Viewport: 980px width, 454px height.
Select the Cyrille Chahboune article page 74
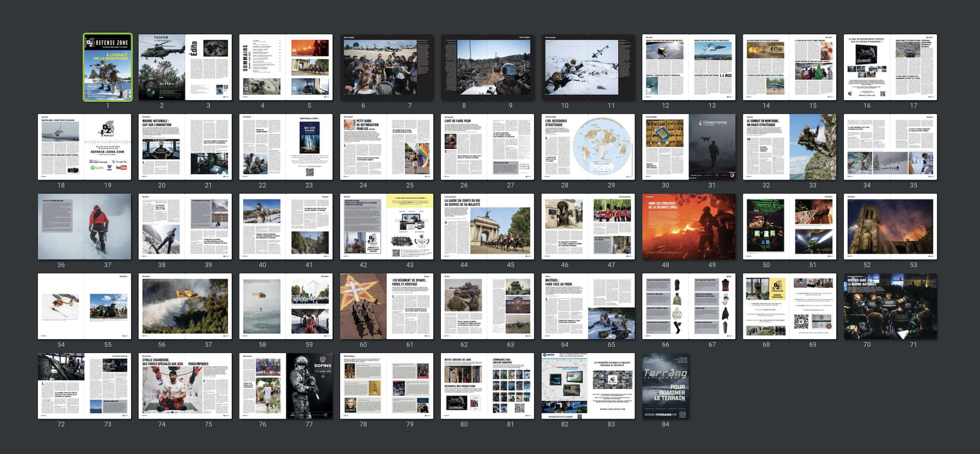[162, 386]
